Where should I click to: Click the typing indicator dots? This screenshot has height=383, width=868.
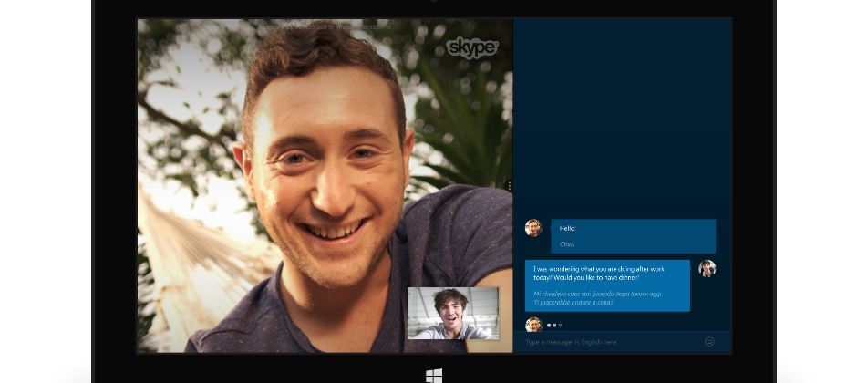click(554, 325)
